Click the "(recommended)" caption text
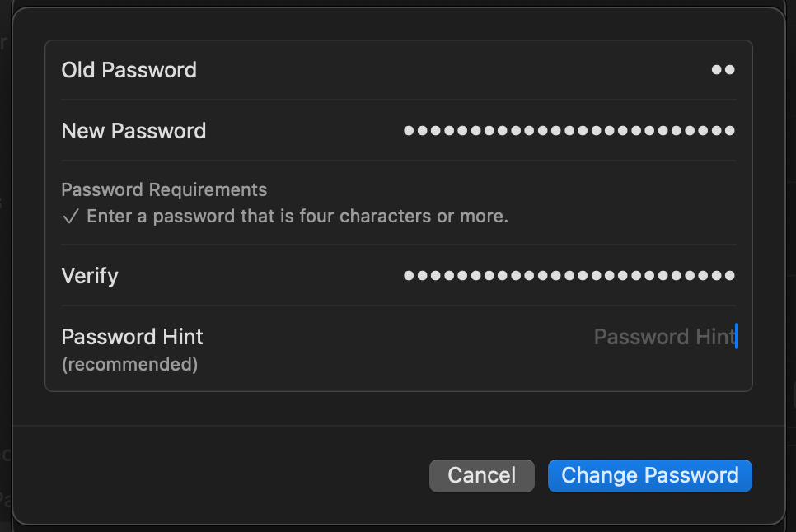796x532 pixels. coord(129,364)
